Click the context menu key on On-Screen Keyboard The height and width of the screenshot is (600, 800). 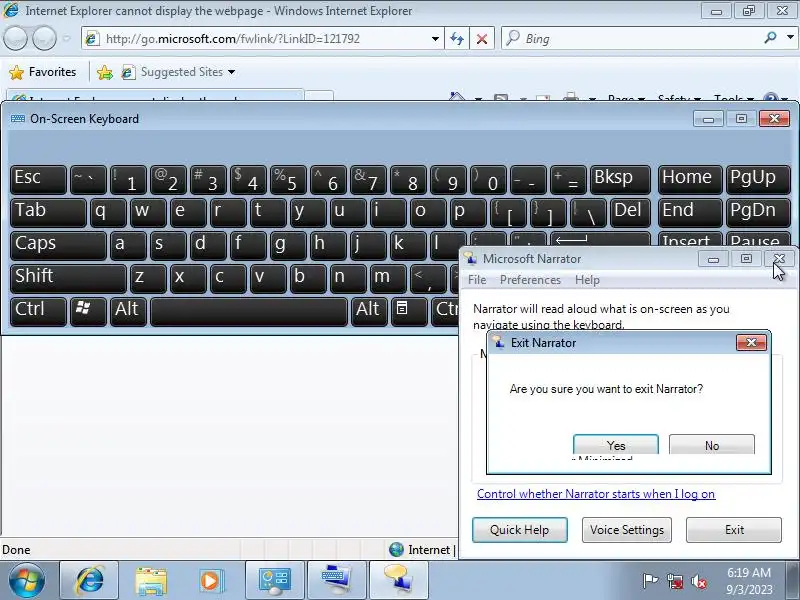tap(409, 312)
